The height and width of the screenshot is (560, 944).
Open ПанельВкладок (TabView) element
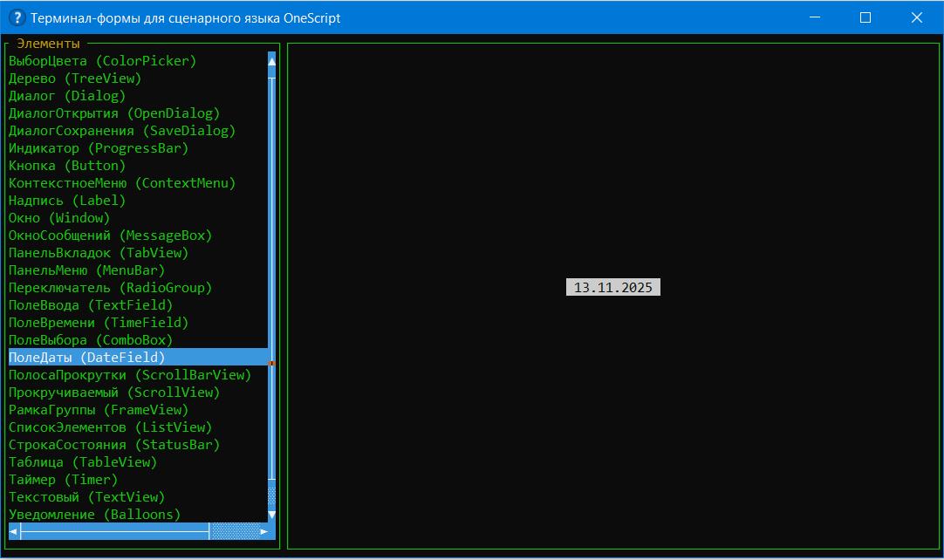99,253
